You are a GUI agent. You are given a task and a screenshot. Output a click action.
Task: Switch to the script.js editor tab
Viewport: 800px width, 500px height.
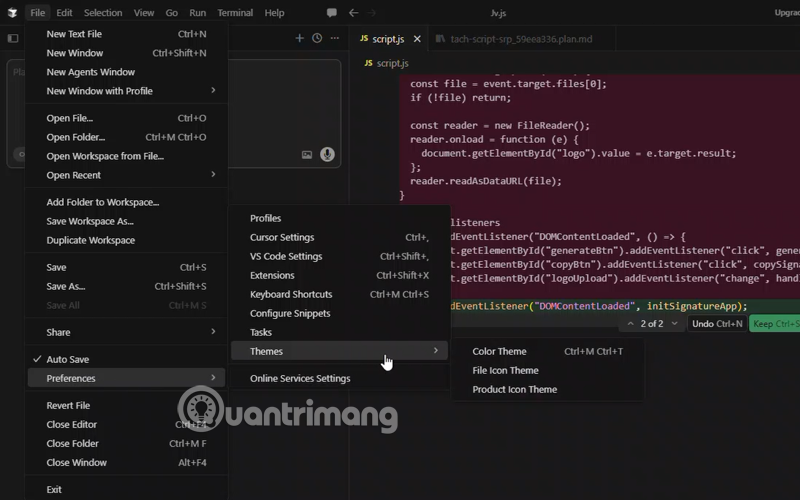(388, 39)
